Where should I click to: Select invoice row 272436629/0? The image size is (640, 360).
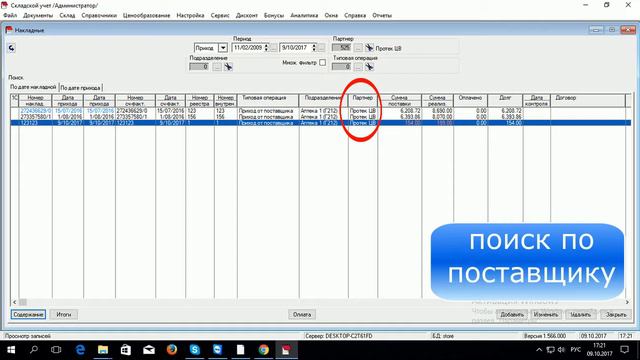tap(320, 111)
